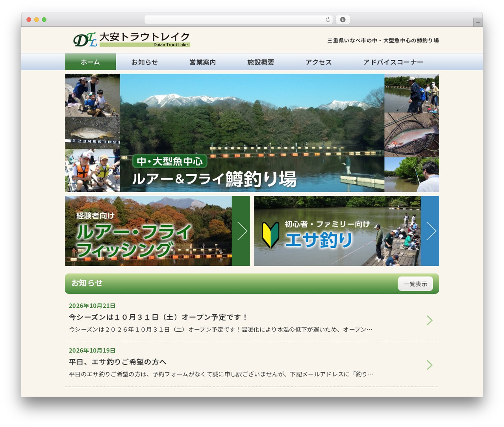The height and width of the screenshot is (427, 504).
Task: Click the 中・大型魚中心 label on the hero
Action: click(170, 161)
